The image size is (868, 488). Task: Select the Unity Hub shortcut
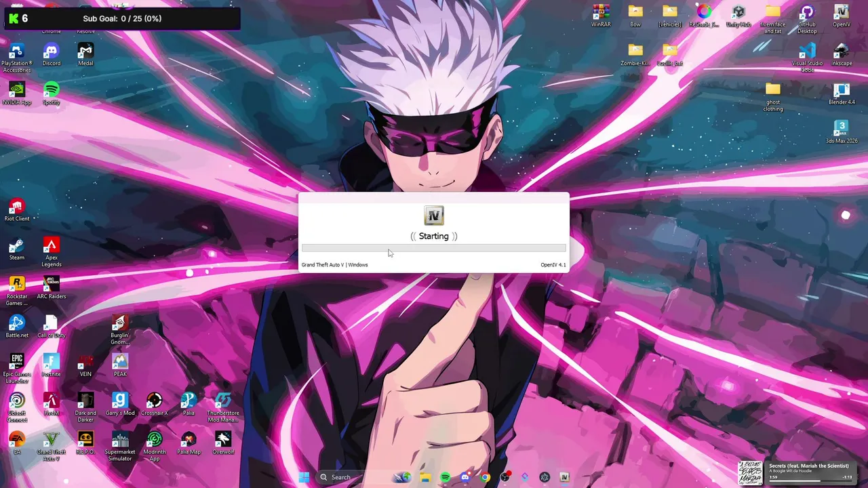click(x=738, y=16)
